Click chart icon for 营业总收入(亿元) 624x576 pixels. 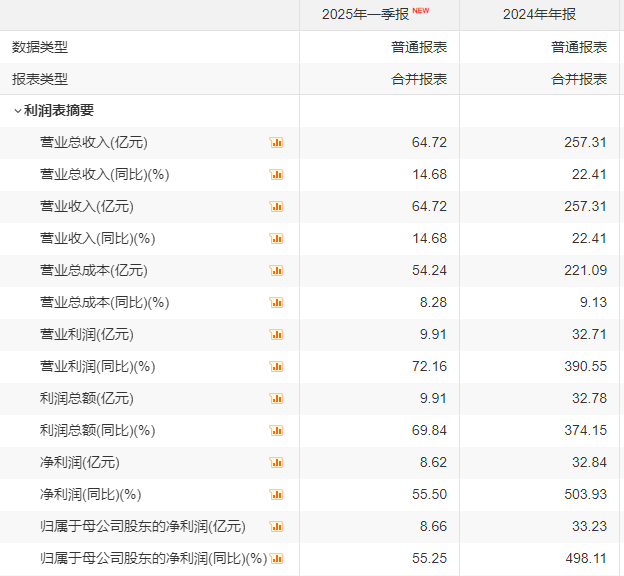click(277, 143)
